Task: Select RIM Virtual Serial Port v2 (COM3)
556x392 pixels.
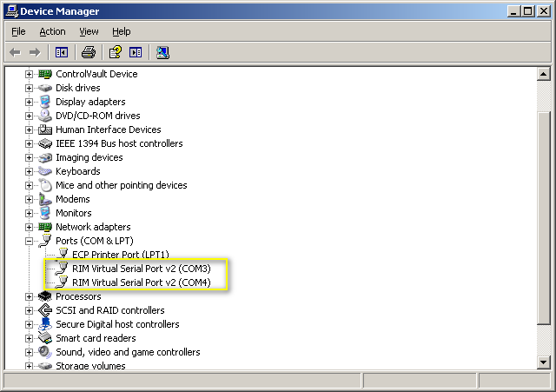Action: (141, 269)
